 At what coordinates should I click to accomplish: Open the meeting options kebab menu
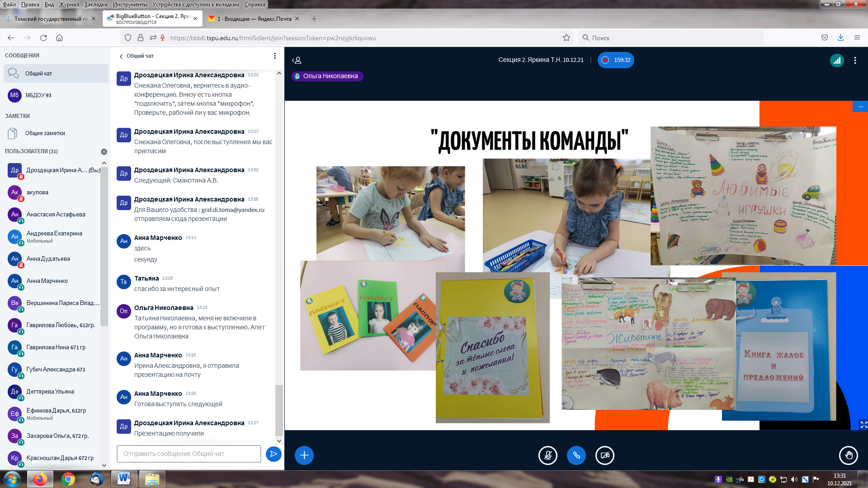click(x=855, y=60)
